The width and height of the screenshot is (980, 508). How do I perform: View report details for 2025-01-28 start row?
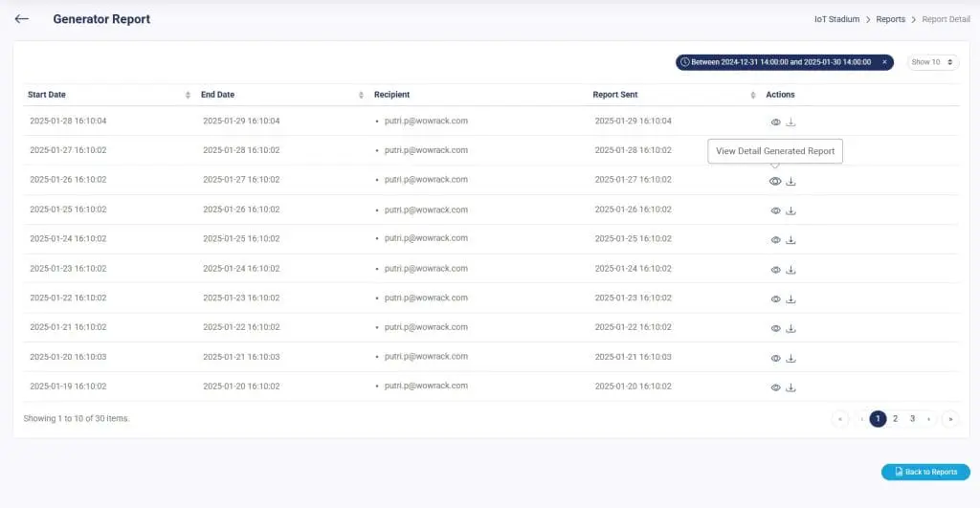click(x=775, y=122)
